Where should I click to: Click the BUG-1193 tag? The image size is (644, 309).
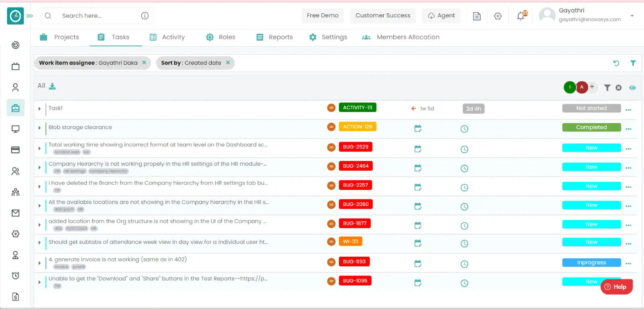pyautogui.click(x=354, y=262)
